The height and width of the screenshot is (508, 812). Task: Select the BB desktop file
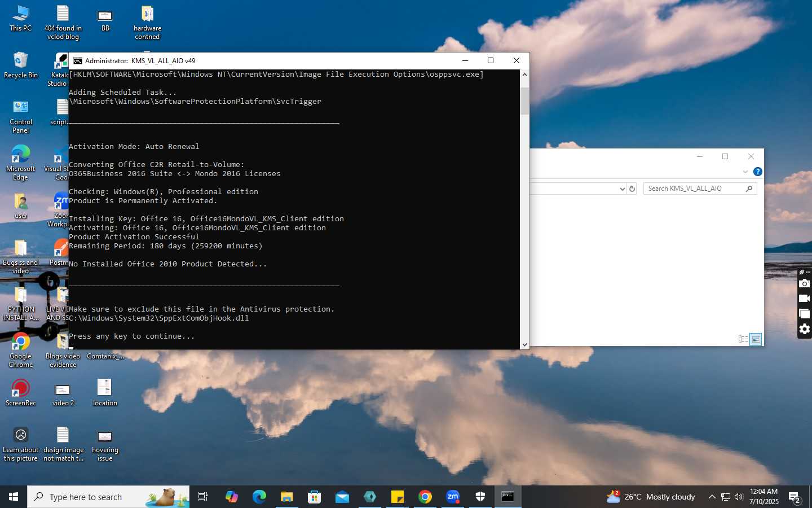point(105,20)
